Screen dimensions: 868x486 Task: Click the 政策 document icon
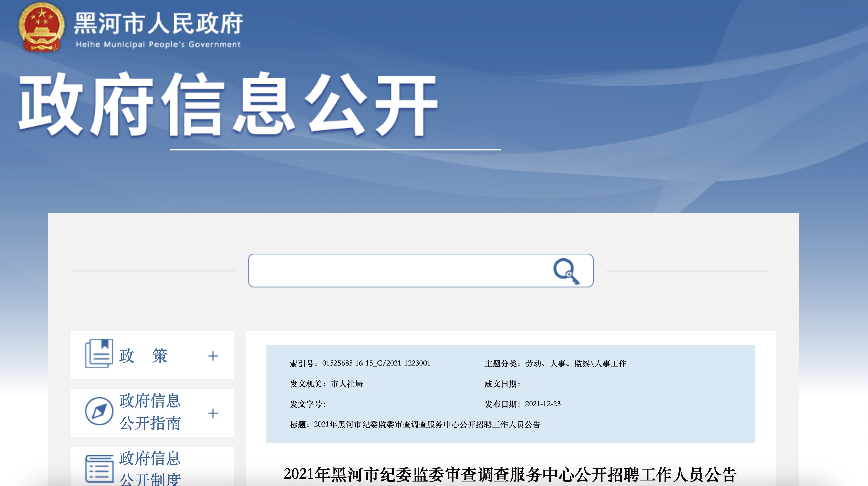click(x=99, y=353)
